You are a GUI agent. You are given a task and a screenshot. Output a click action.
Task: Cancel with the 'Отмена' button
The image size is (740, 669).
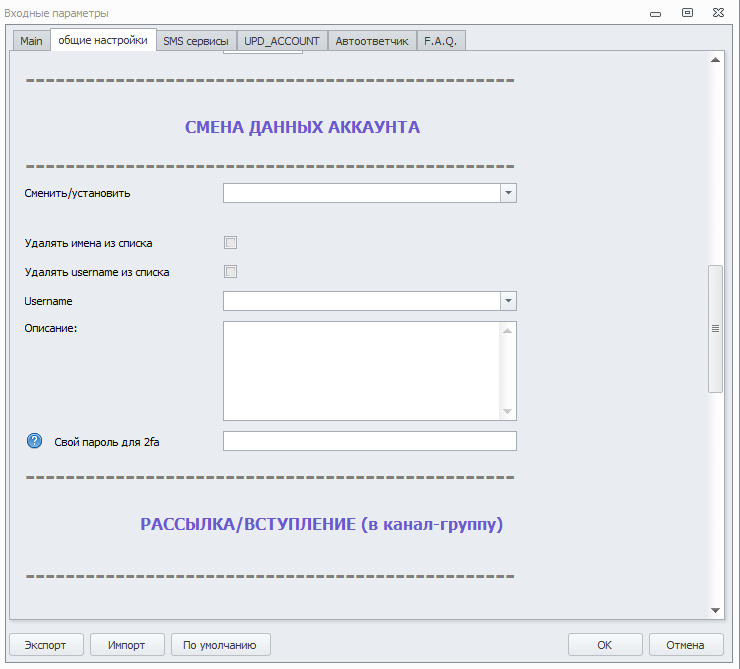[685, 645]
